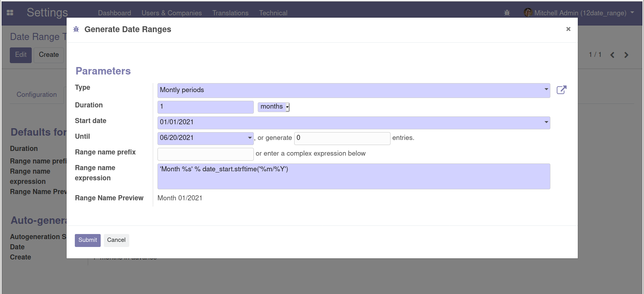This screenshot has height=294, width=644.
Task: Click the generate entries count field
Action: click(x=342, y=138)
